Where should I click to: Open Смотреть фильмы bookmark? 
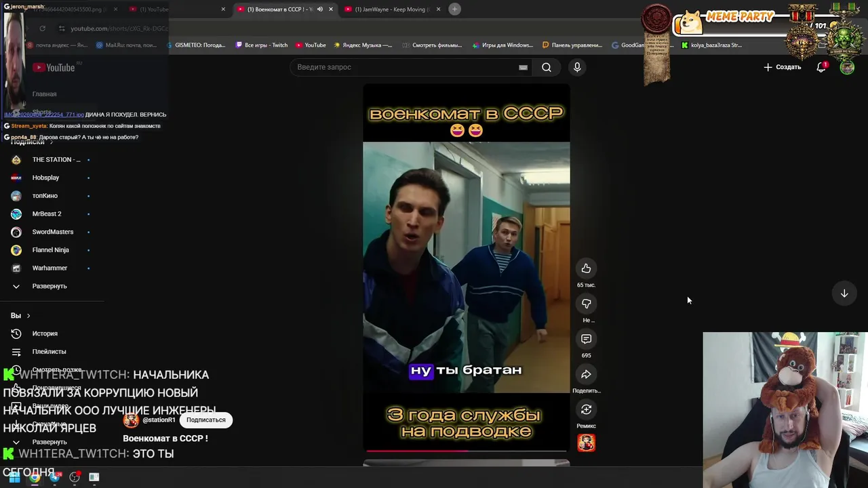(432, 45)
